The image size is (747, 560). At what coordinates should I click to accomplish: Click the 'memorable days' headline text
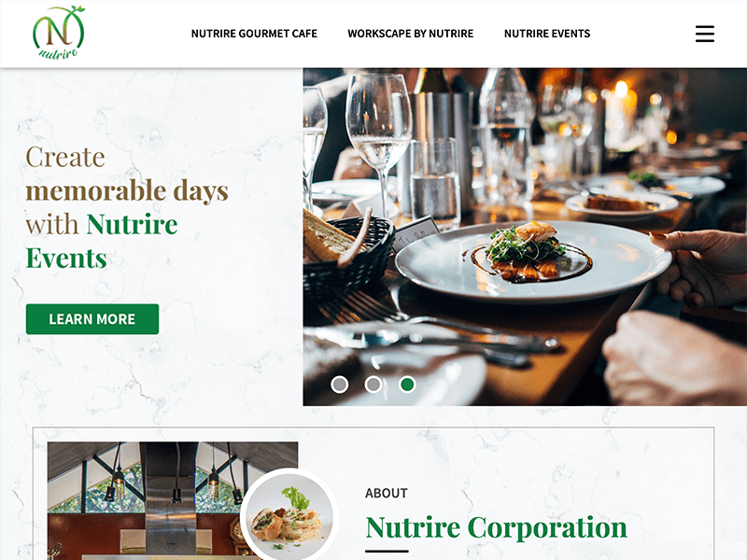tap(127, 190)
